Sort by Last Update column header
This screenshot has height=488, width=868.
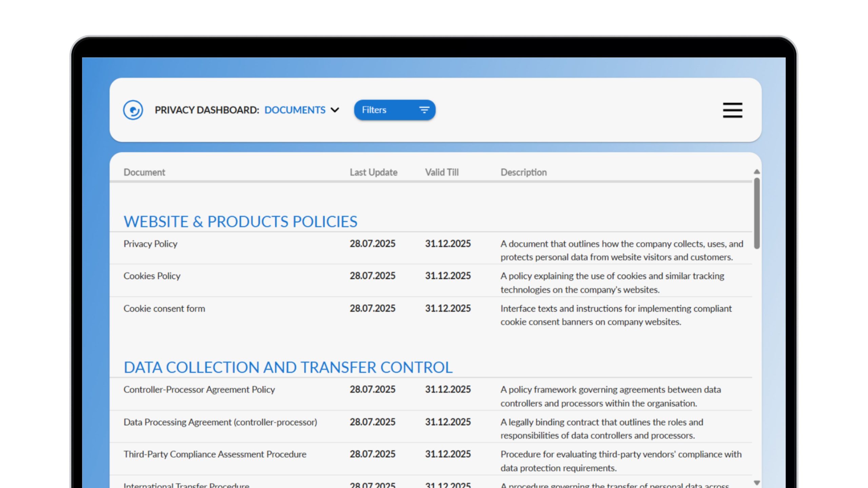(x=373, y=172)
